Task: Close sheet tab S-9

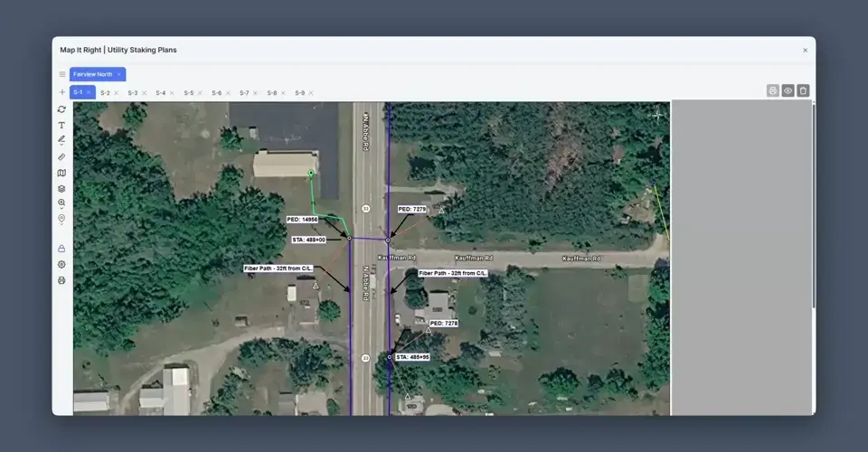Action: (310, 93)
